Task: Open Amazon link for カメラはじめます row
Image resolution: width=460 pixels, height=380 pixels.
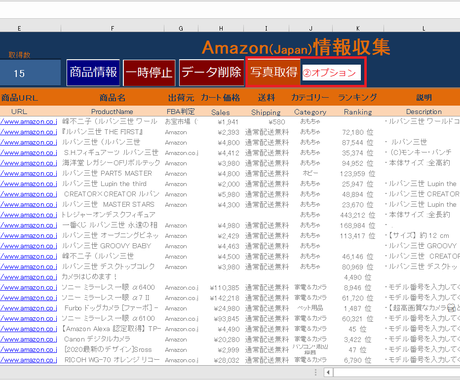Action: click(x=29, y=277)
